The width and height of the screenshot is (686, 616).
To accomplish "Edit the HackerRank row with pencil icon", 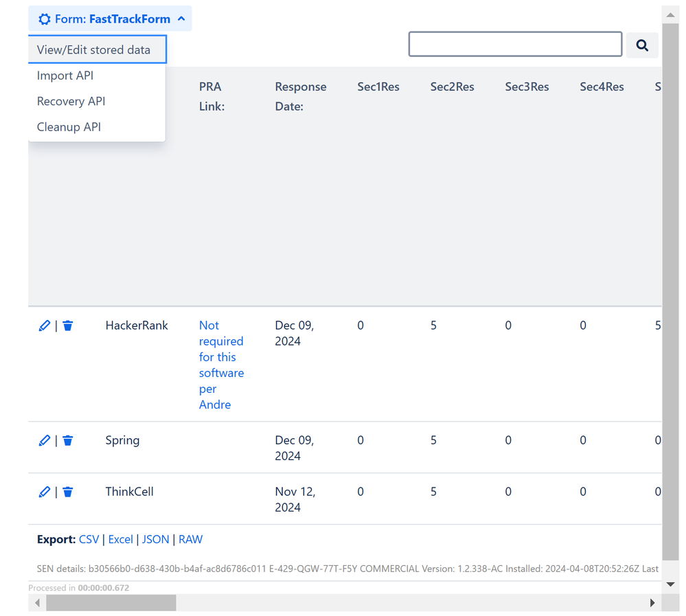I will tap(44, 326).
